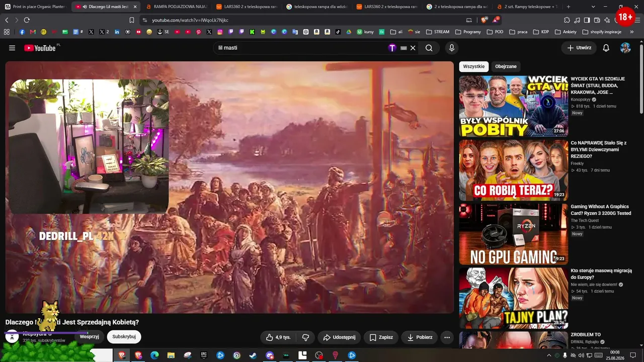644x362 pixels.
Task: Open the NO GPU GAMING video thumbnail
Action: [x=513, y=234]
